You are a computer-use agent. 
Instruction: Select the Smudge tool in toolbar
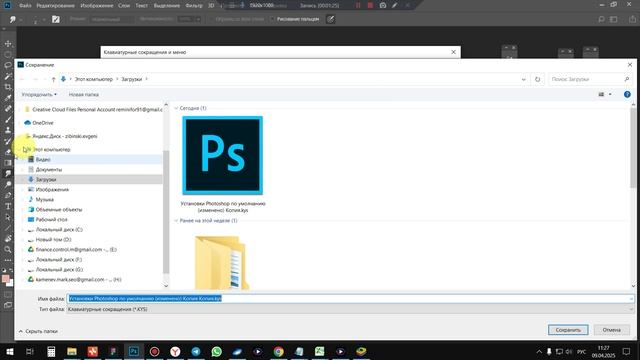8,173
